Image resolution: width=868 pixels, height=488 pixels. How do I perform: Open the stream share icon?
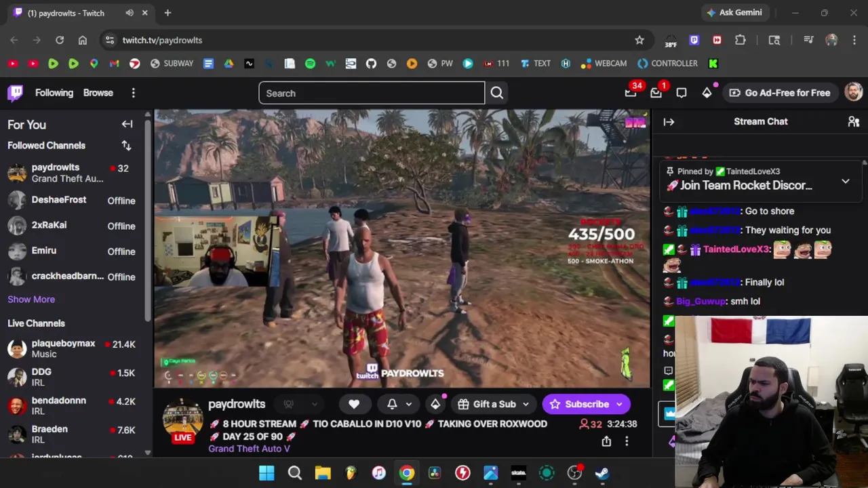click(x=606, y=441)
